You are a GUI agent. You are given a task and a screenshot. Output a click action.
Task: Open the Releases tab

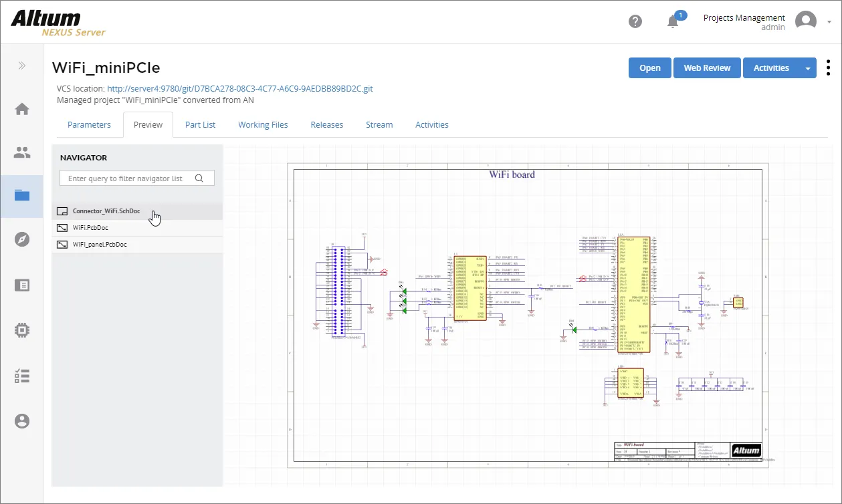coord(326,124)
